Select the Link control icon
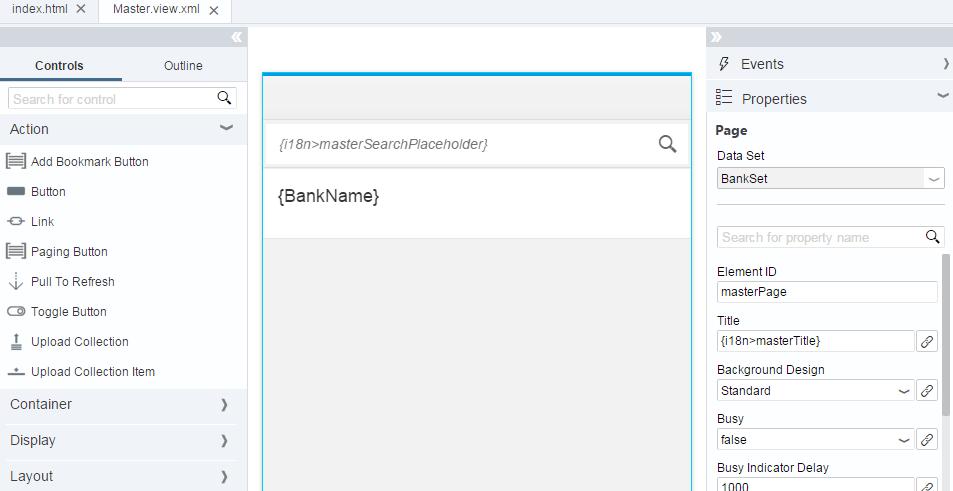This screenshot has height=491, width=953. [x=16, y=221]
